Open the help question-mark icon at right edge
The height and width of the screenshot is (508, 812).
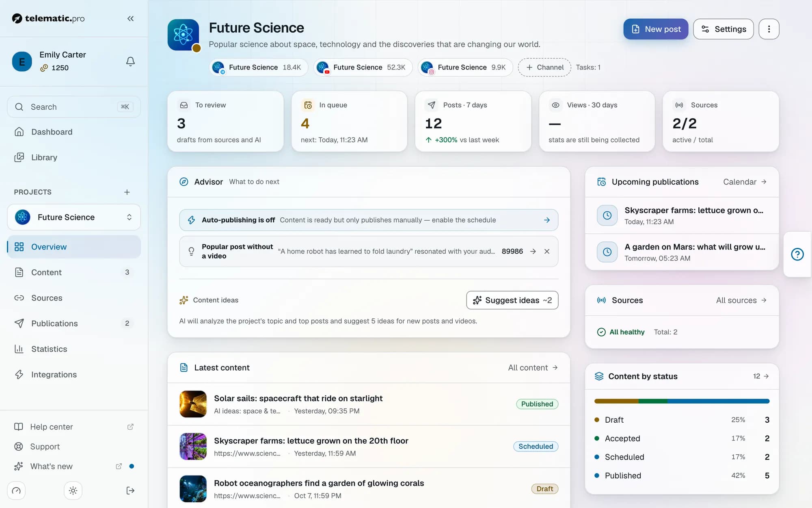[x=797, y=254]
